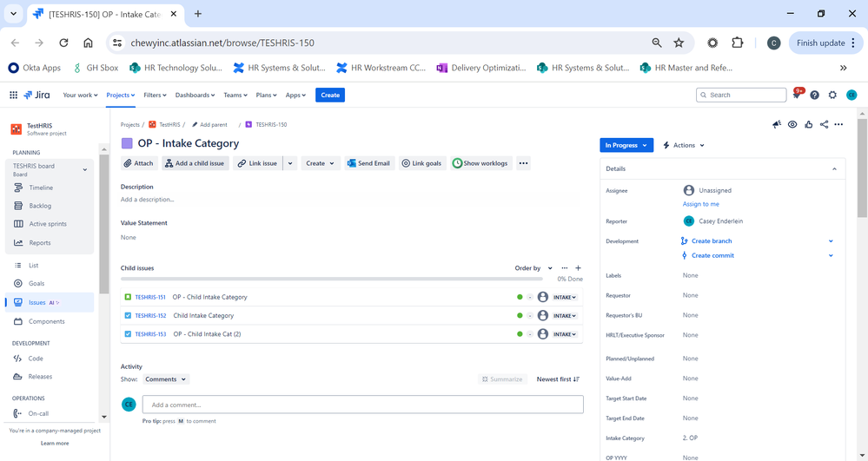This screenshot has width=868, height=461.
Task: Add a child issue plus icon
Action: [x=579, y=268]
